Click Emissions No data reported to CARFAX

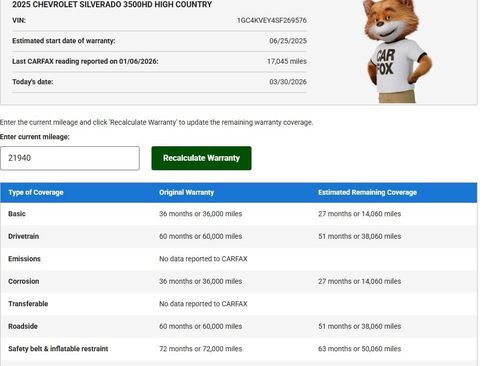pyautogui.click(x=203, y=259)
